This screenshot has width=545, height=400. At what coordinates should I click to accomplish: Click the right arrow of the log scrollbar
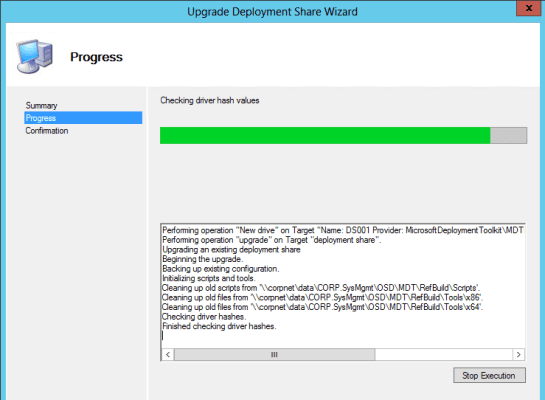click(519, 354)
